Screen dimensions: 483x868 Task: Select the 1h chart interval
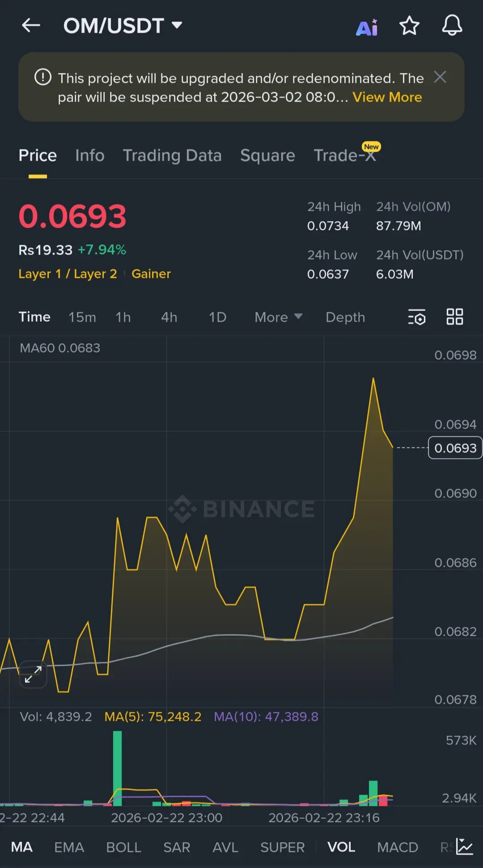pos(123,317)
